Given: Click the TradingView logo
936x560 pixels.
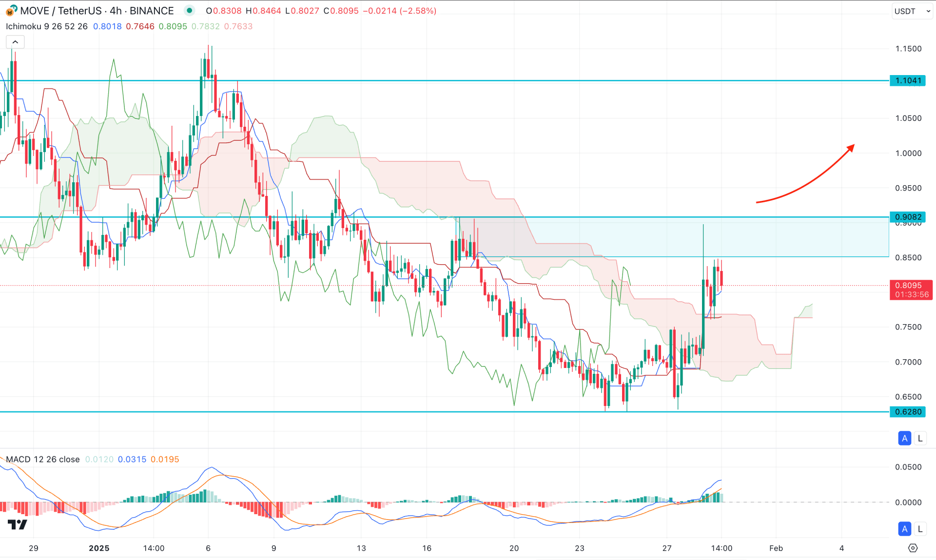Looking at the screenshot, I should pyautogui.click(x=18, y=524).
